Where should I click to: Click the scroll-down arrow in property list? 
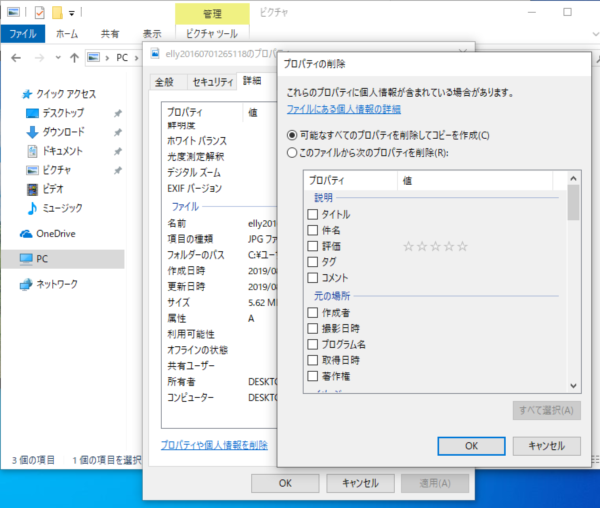pos(573,386)
